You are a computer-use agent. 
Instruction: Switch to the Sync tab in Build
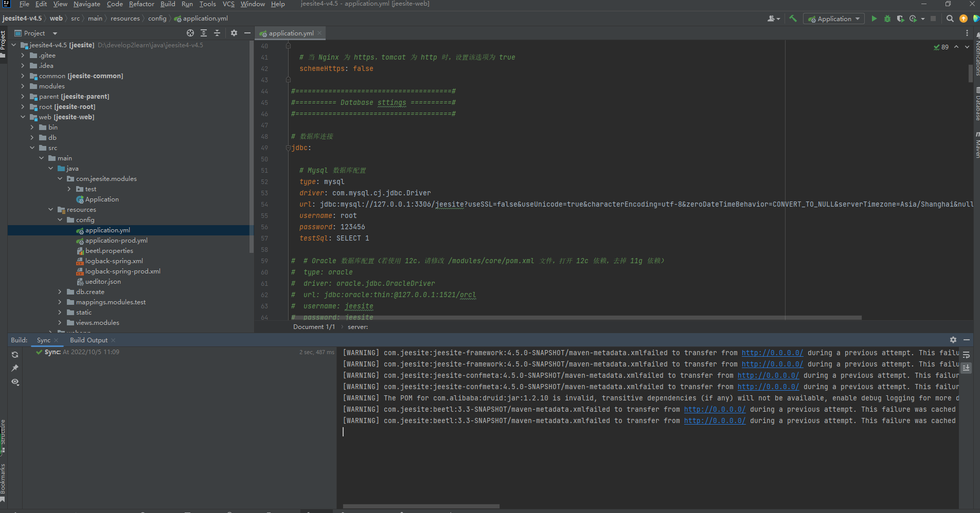coord(44,340)
